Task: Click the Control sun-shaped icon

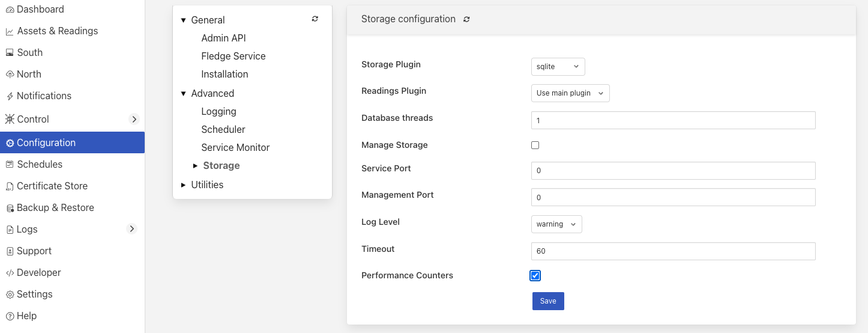Action: 10,119
